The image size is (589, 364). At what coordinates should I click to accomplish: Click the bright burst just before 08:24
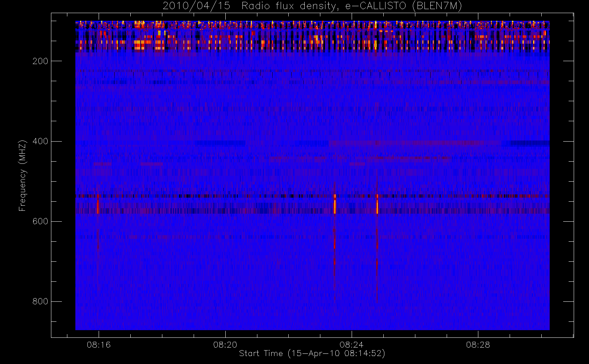point(335,205)
